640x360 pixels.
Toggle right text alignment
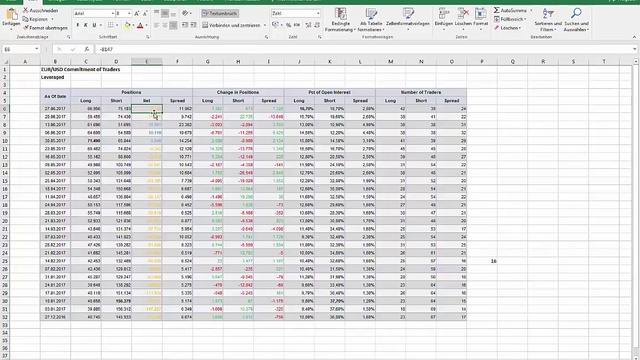174,25
